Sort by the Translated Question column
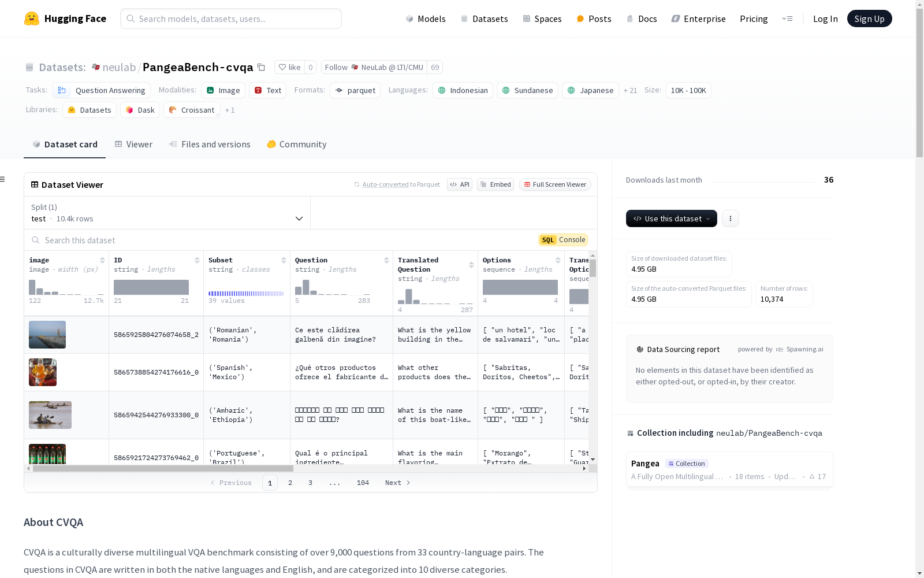Screen dimensions: 924x578 (471, 265)
